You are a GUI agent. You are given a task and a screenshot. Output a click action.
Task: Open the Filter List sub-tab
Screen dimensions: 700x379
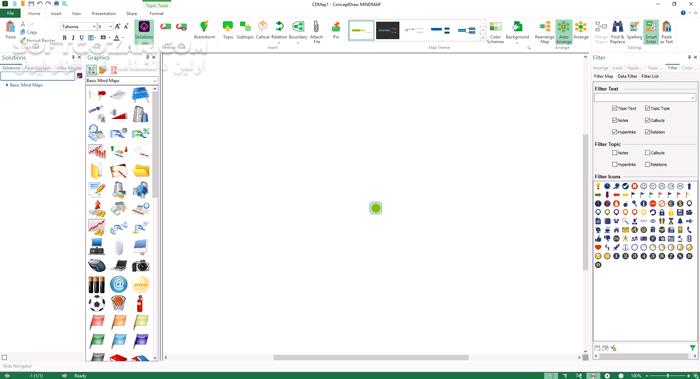click(650, 76)
